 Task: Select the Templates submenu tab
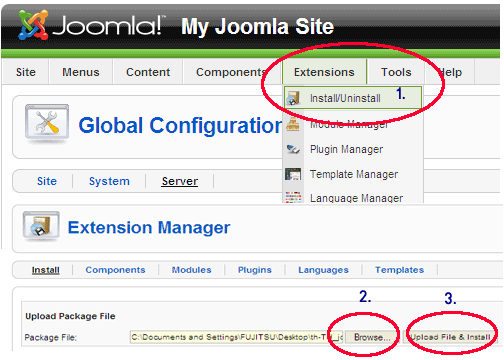click(399, 270)
